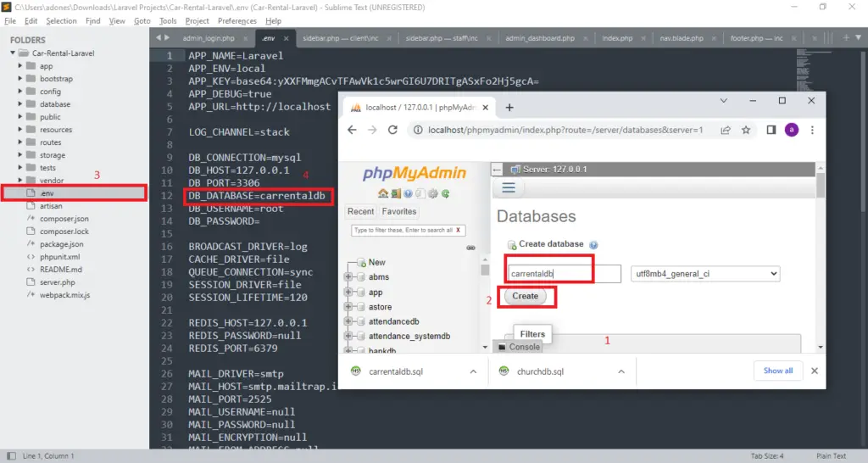Toggle Sublime sidebar icon in status bar
The image size is (868, 463).
pyautogui.click(x=11, y=456)
